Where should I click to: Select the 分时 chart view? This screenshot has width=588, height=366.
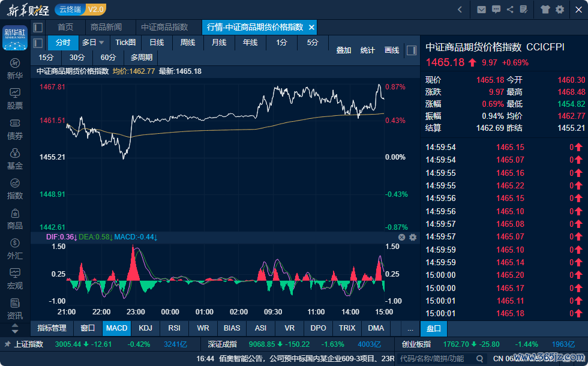63,43
